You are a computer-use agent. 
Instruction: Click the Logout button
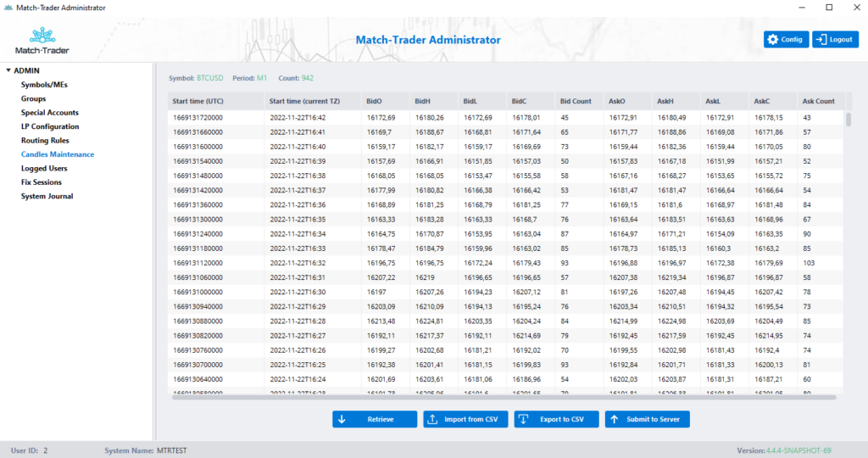[x=835, y=39]
